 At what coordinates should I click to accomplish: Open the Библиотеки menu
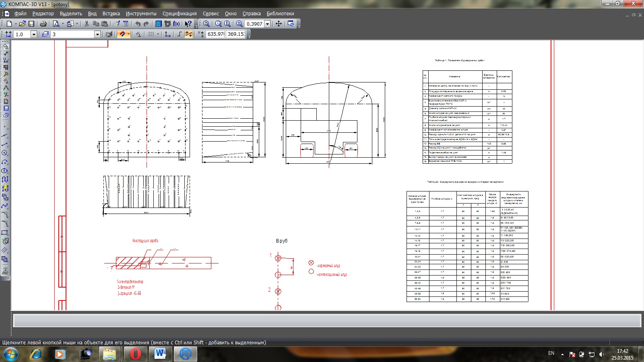280,13
